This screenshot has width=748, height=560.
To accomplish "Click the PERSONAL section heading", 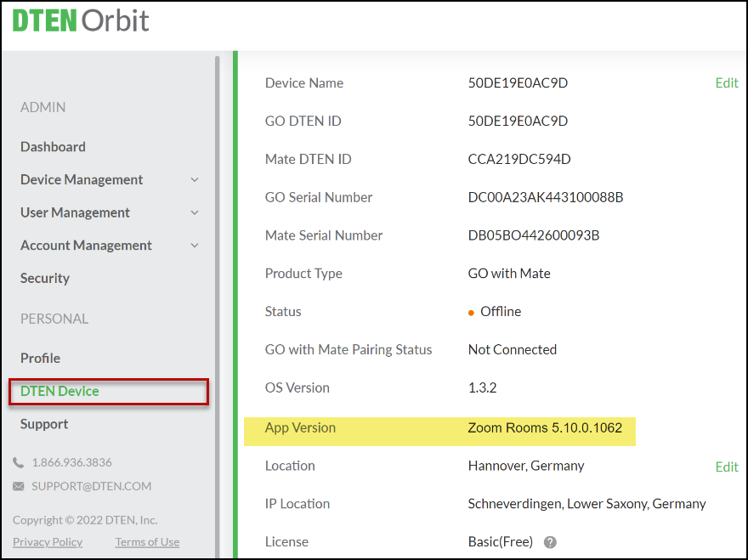I will pos(54,319).
